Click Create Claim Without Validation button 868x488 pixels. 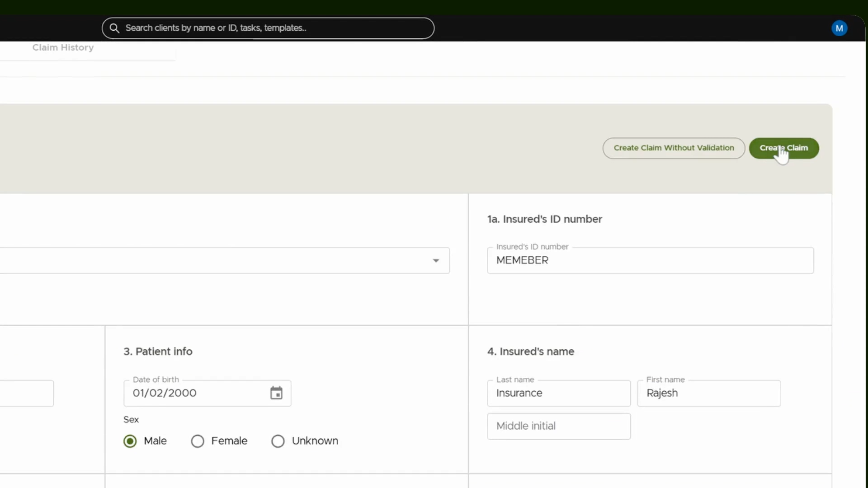coord(674,148)
